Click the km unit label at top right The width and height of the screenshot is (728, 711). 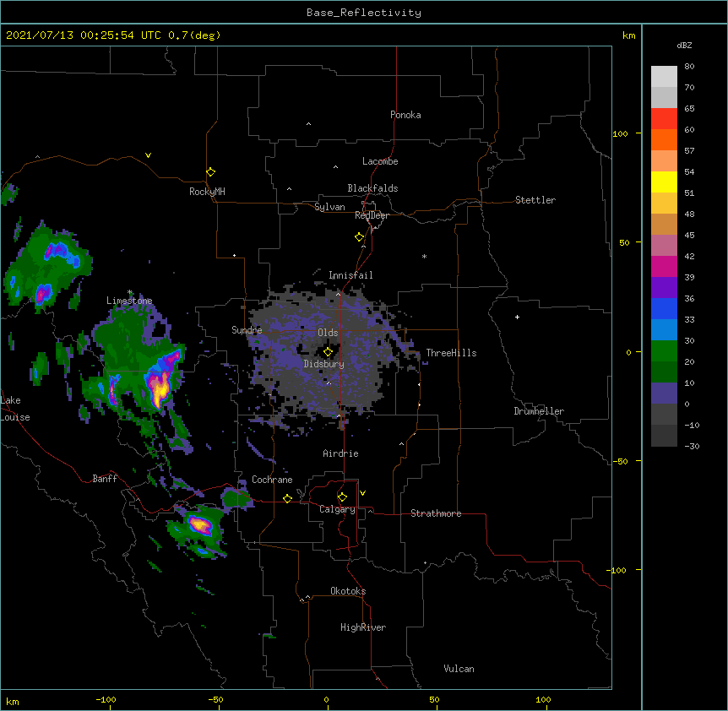tap(629, 35)
